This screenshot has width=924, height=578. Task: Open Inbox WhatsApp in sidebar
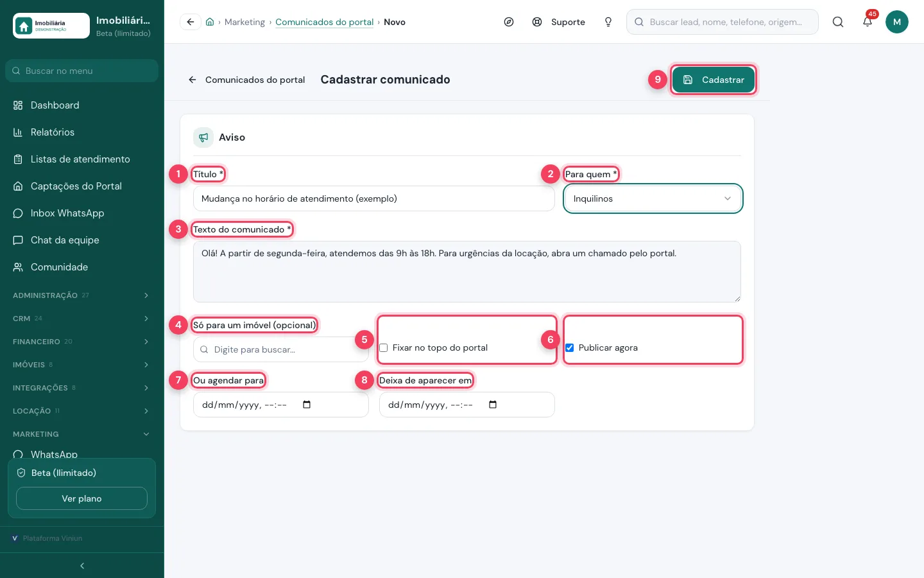[x=82, y=213]
